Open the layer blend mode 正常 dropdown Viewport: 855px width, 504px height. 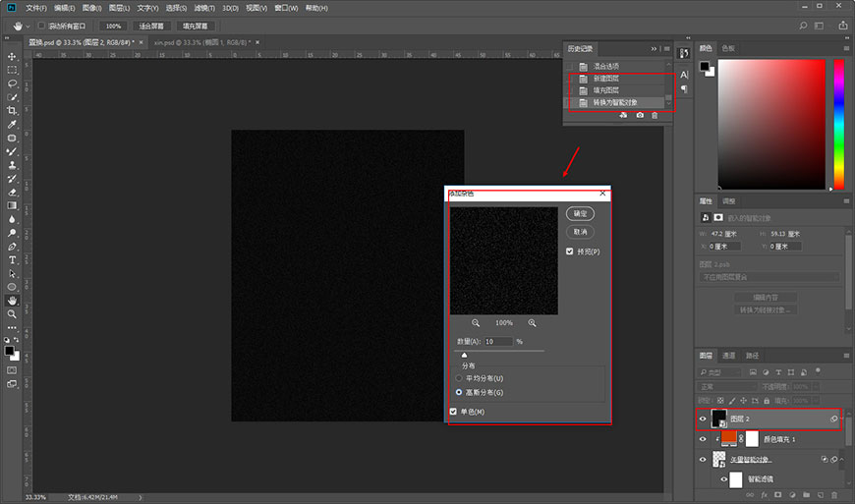click(x=728, y=386)
